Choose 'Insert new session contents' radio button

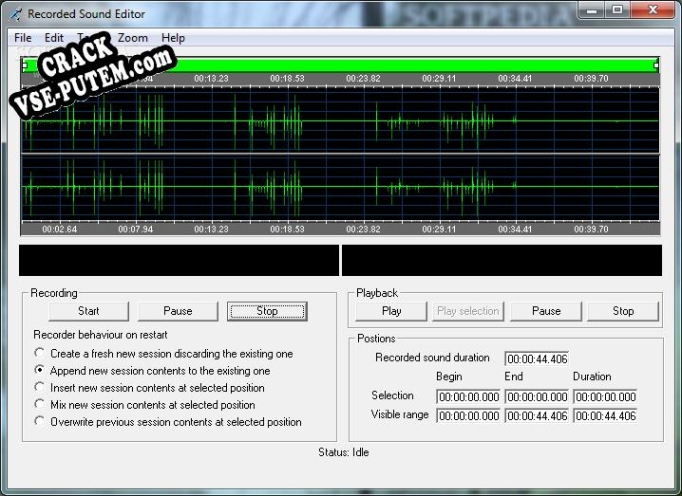40,388
